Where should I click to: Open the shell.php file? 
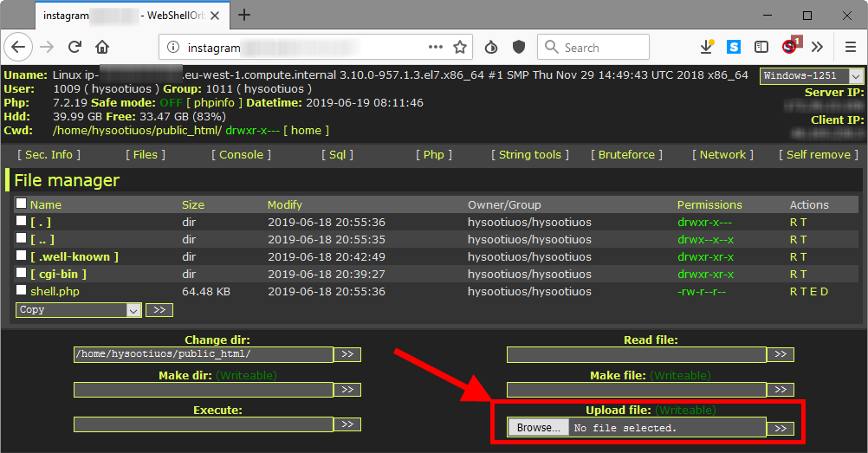(x=55, y=291)
